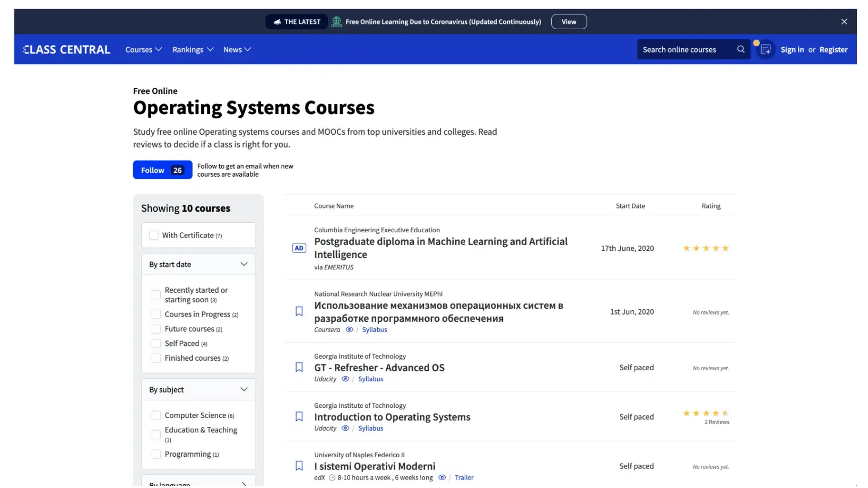
Task: Click the Class Central logo
Action: coord(66,50)
